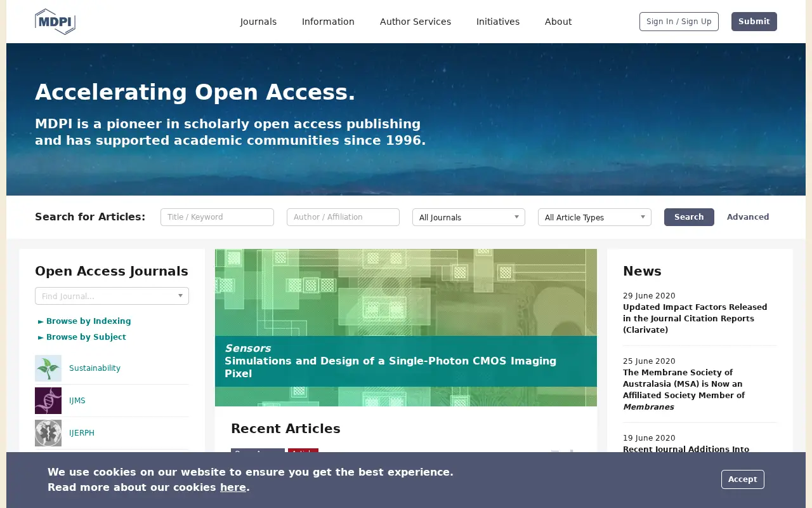Open the IJMS journal DNA icon
This screenshot has height=508, width=812.
click(48, 401)
